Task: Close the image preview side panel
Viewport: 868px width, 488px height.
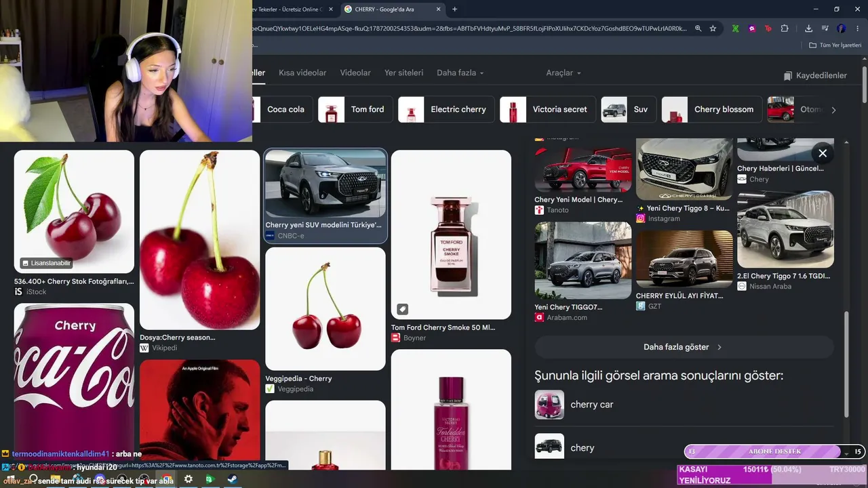Action: click(823, 153)
